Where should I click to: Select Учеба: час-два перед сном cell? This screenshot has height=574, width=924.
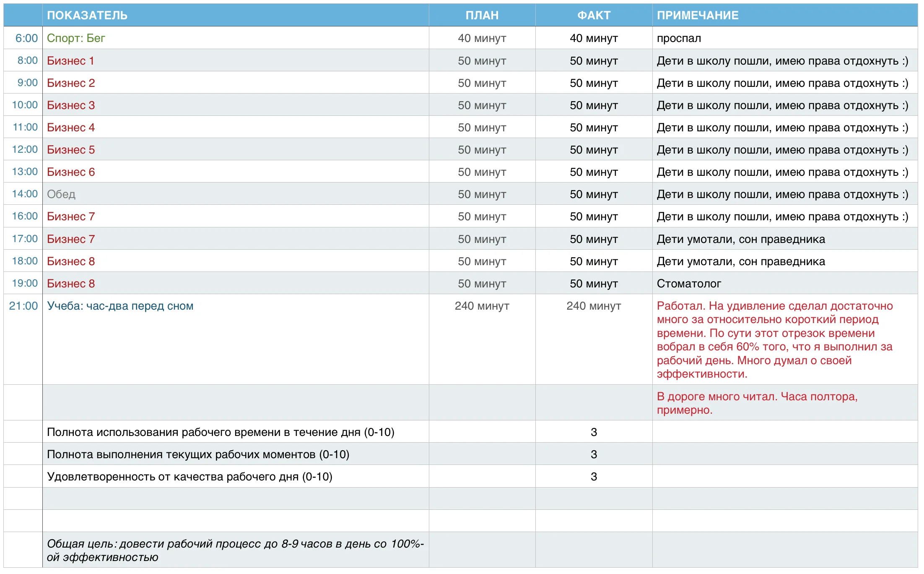(x=120, y=306)
